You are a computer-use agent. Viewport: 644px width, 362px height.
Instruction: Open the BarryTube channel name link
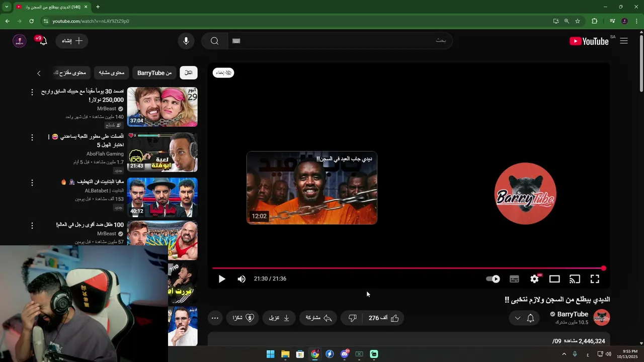click(x=573, y=314)
